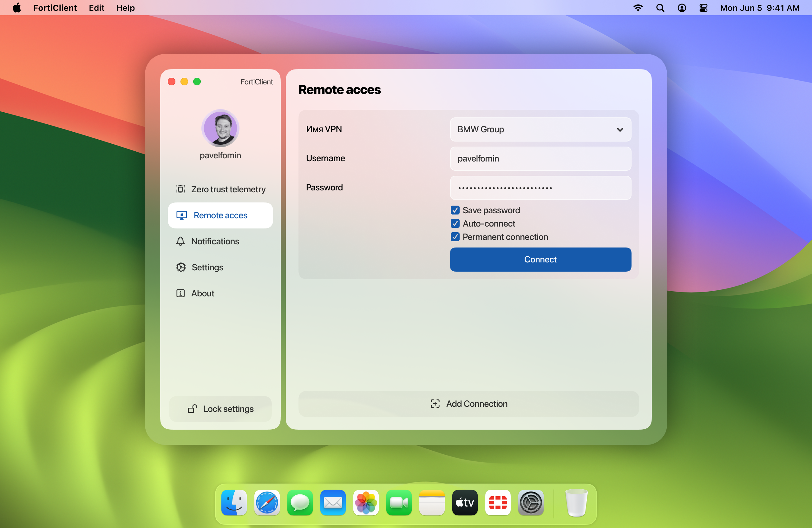
Task: Click into the Username input field
Action: (540, 159)
